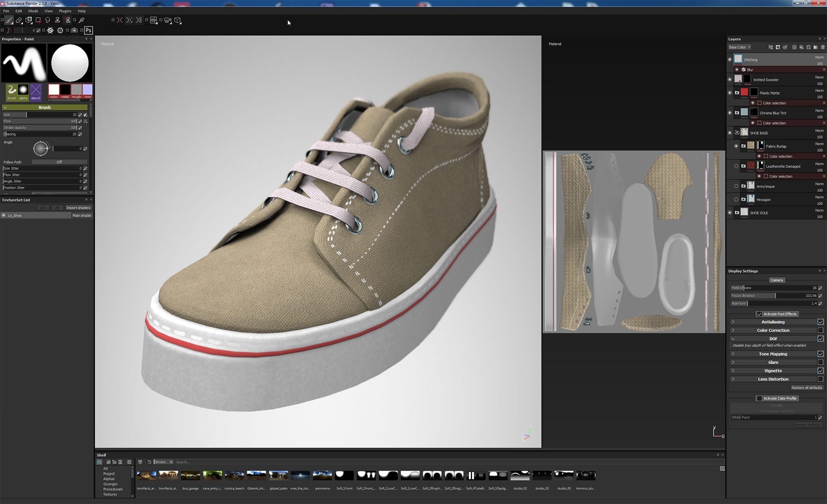Add a fill layer icon
This screenshot has height=504, width=827.
(801, 47)
